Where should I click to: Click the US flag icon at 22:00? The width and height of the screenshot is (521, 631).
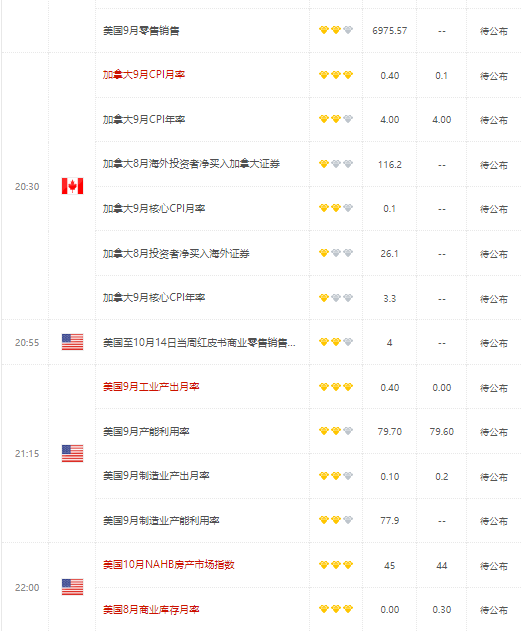tap(72, 587)
